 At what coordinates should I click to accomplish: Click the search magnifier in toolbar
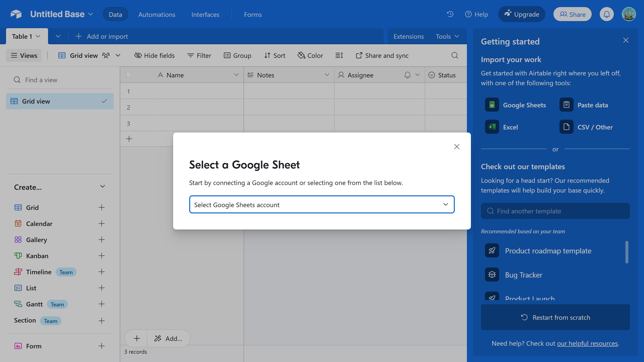tap(455, 55)
